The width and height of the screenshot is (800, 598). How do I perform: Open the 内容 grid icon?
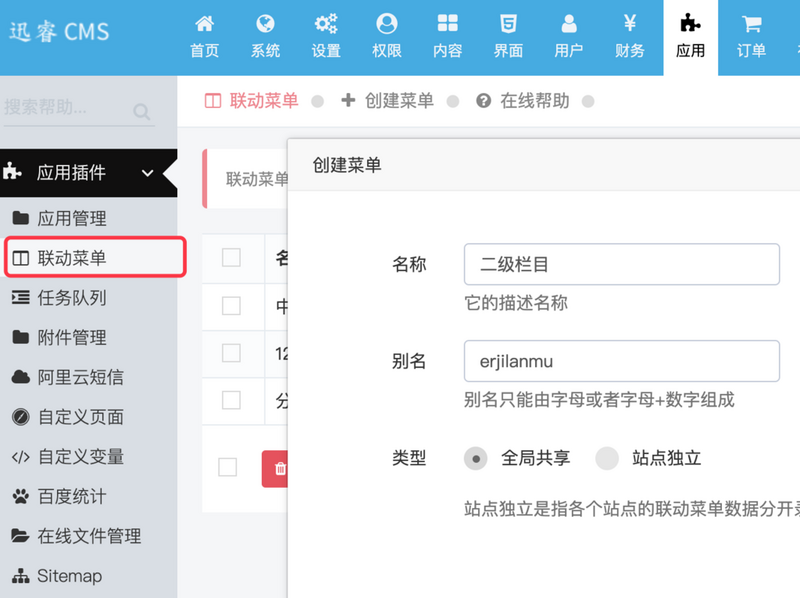click(447, 23)
